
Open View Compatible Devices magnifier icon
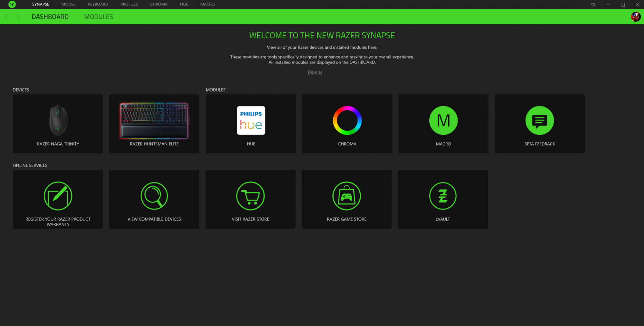[154, 196]
